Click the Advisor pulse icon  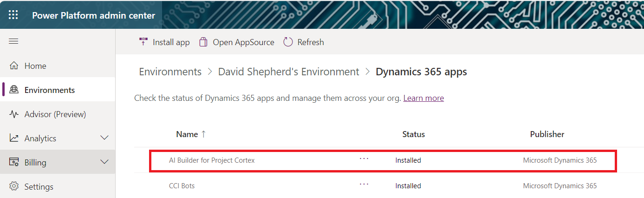14,114
